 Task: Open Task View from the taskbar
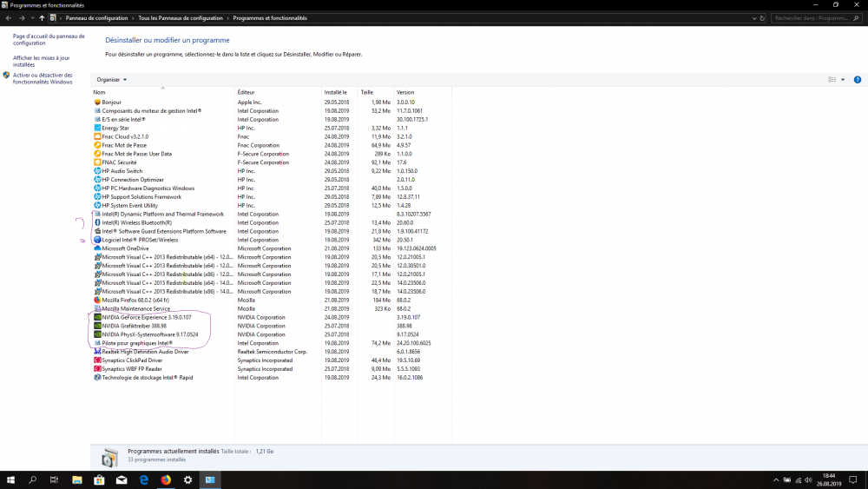(x=54, y=480)
